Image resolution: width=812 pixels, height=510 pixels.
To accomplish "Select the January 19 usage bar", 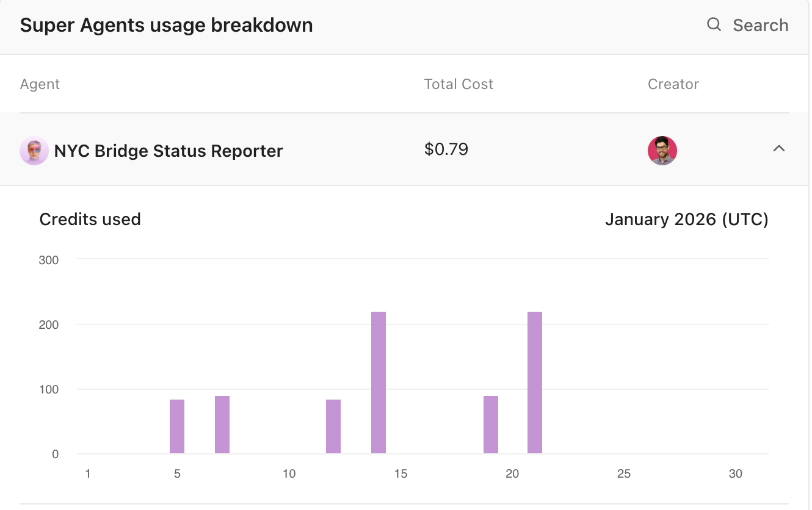I will (491, 425).
